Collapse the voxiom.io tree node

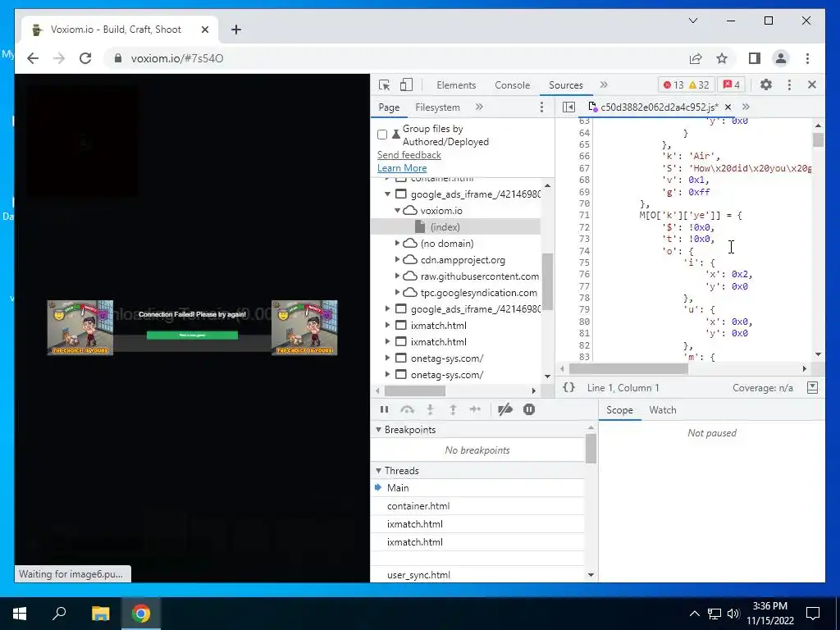[x=398, y=211]
